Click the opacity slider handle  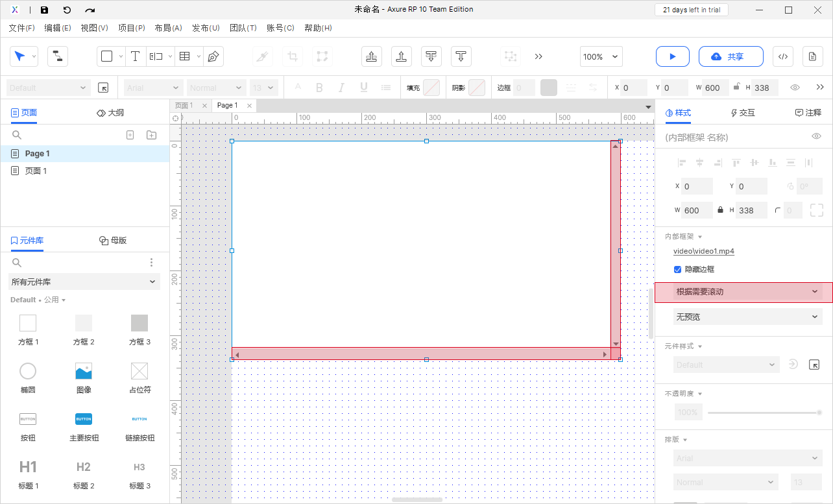[819, 413]
